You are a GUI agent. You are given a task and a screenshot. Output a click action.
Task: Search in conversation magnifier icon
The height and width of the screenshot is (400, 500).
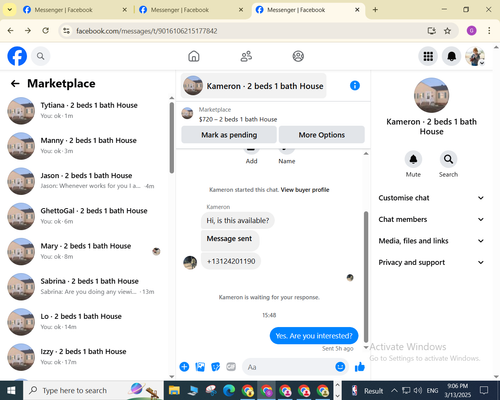pos(448,159)
